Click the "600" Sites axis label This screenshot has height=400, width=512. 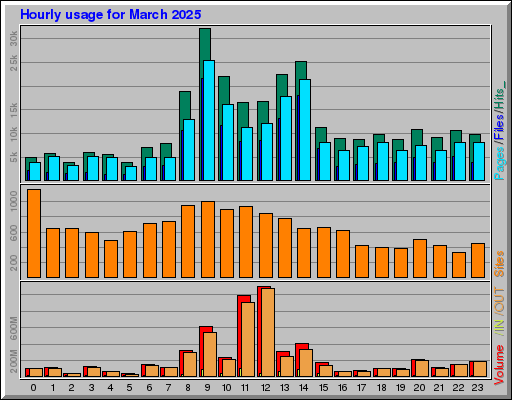(14, 233)
